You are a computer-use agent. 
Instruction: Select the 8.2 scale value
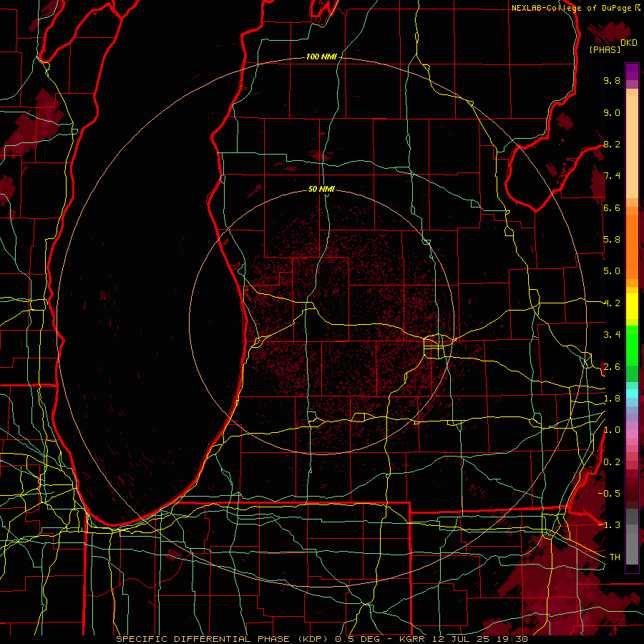click(x=612, y=144)
